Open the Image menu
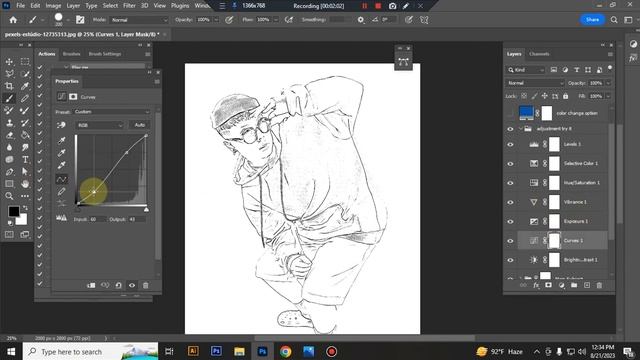The width and height of the screenshot is (640, 360). (x=53, y=6)
